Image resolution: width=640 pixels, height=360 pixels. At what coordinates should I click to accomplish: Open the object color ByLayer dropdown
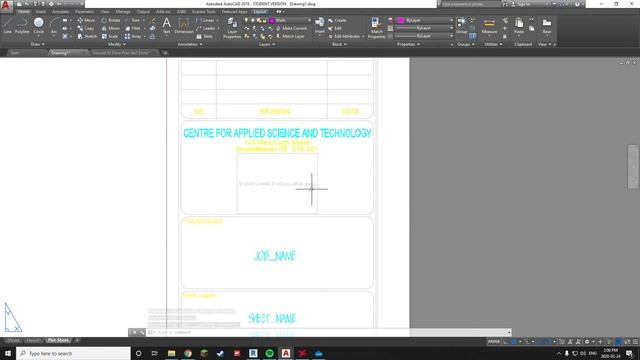pos(425,20)
